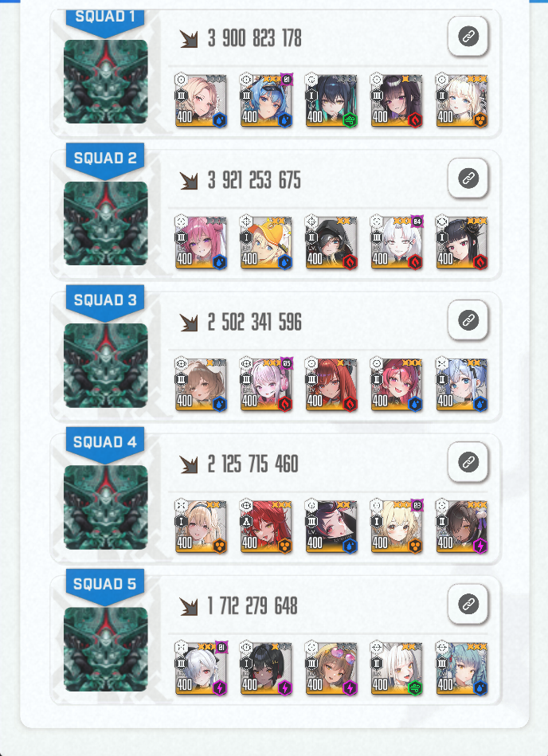Select Squad 3's pink-haired character marked 05

point(267,384)
